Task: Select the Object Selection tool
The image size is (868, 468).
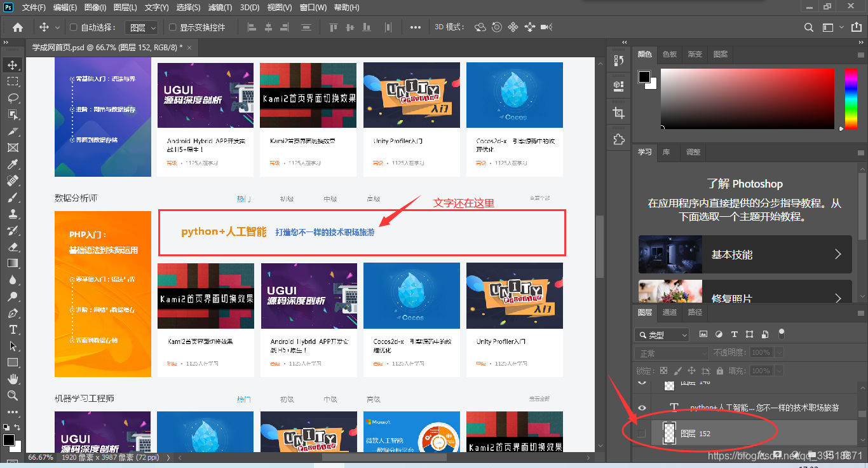Action: pos(12,114)
